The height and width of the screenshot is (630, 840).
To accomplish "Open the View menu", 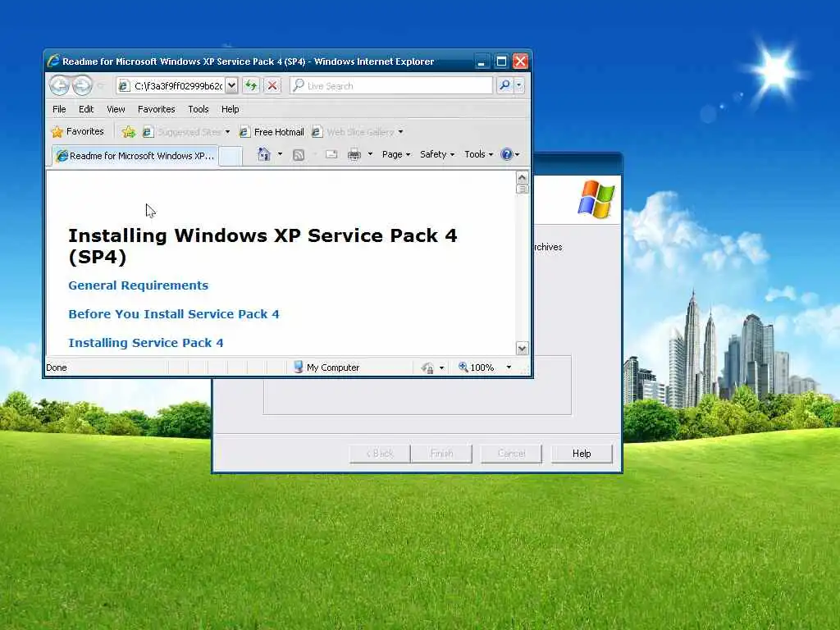I will [116, 109].
